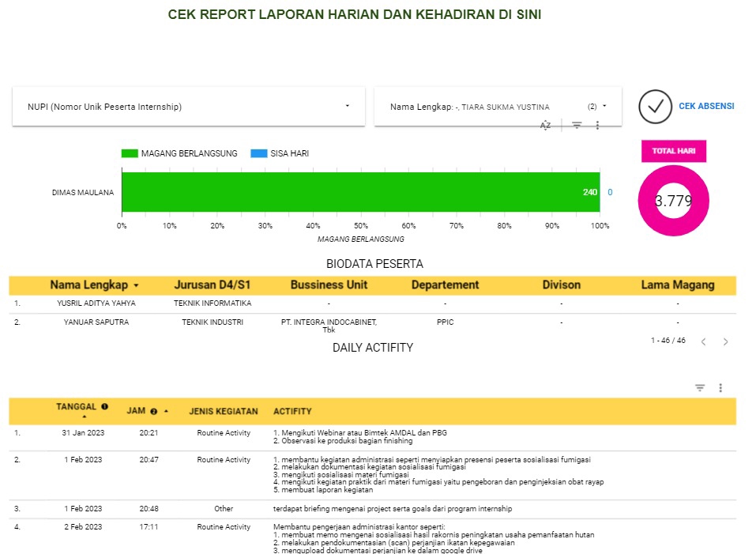Click the info icon next to JAM header
The height and width of the screenshot is (554, 756).
(153, 410)
